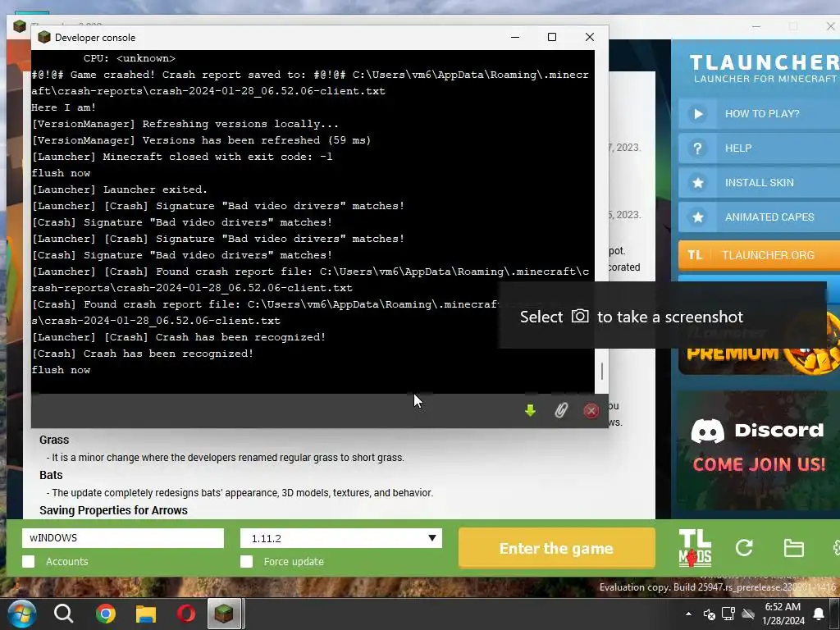Image resolution: width=840 pixels, height=630 pixels.
Task: Click the Developer console vertical scrollbar thumb
Action: coord(601,372)
